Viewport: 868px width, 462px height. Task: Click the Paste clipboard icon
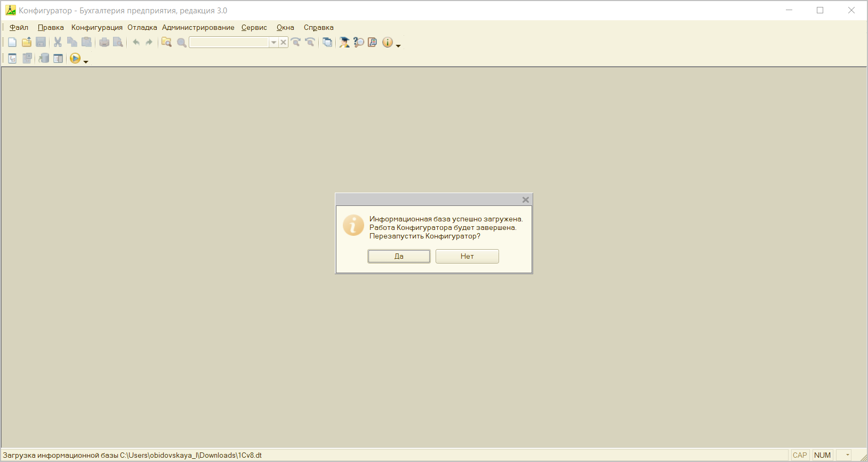tap(86, 42)
